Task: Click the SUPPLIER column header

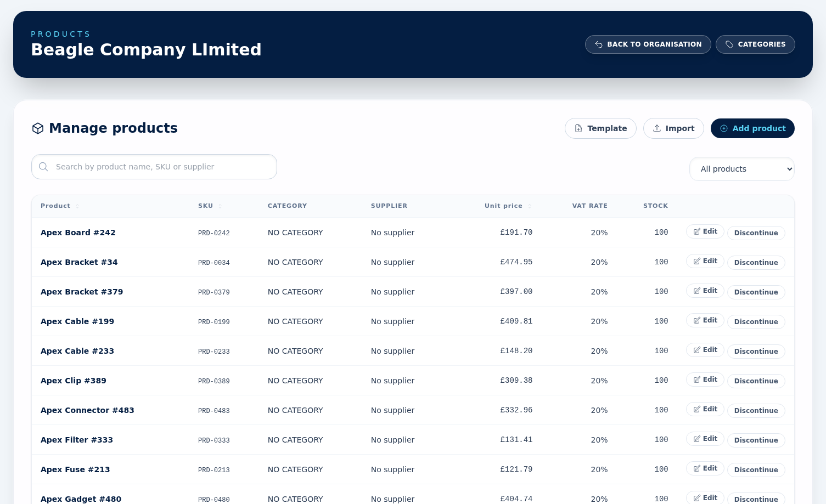Action: pos(389,206)
